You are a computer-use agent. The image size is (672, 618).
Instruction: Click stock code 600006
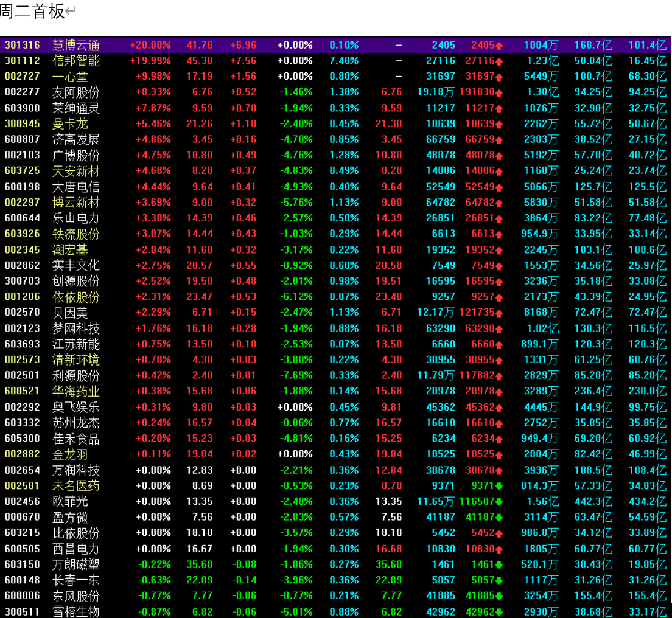[x=23, y=595]
